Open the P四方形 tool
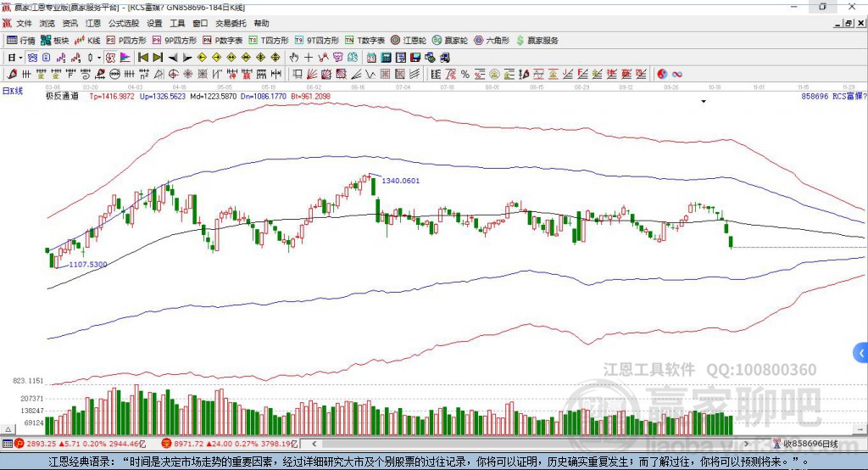This screenshot has width=868, height=470. tap(126, 41)
